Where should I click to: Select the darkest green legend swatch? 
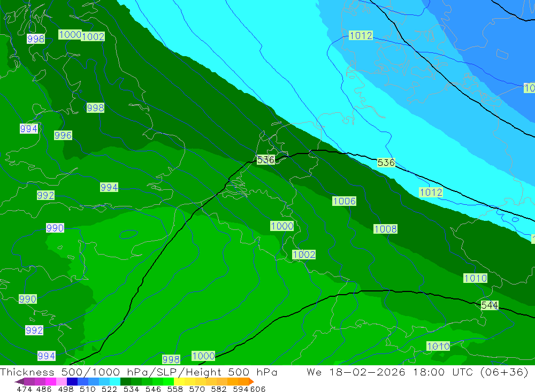coord(126,381)
